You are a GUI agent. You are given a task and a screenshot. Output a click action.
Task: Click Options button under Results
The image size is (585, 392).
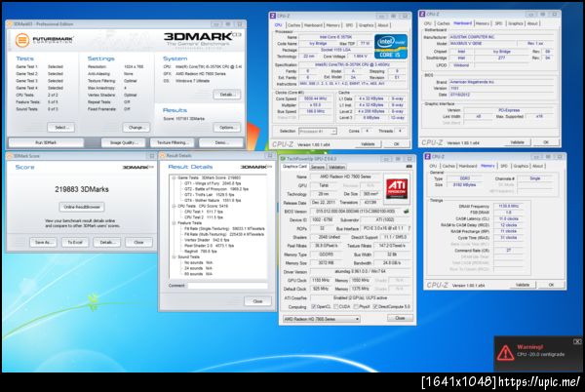(x=227, y=128)
